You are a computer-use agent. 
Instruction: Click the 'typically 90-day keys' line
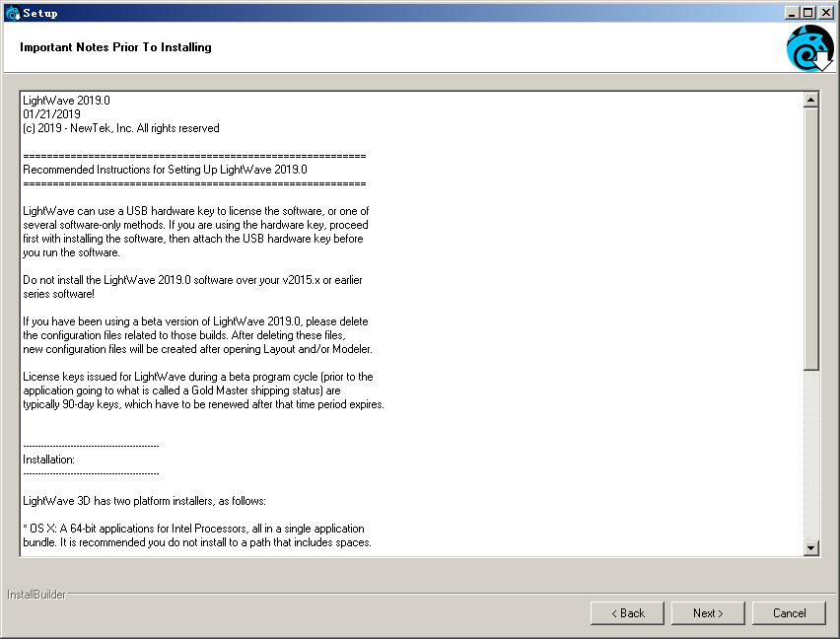click(203, 404)
